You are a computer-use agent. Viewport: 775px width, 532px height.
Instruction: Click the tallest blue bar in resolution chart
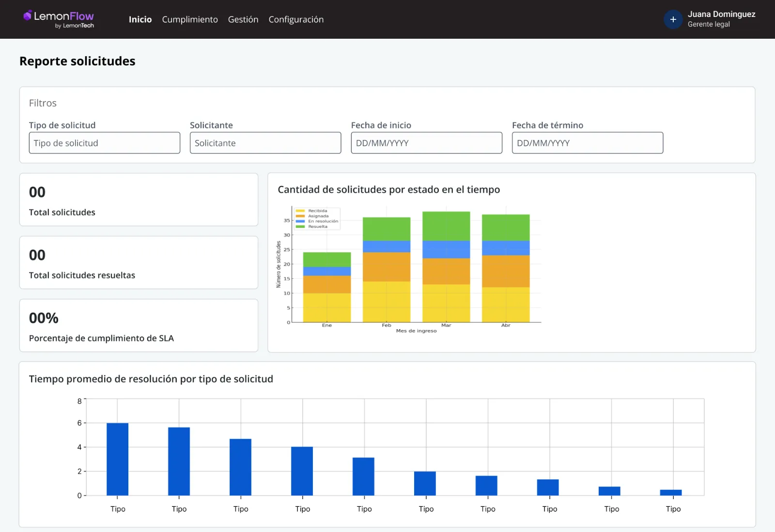[x=118, y=459]
